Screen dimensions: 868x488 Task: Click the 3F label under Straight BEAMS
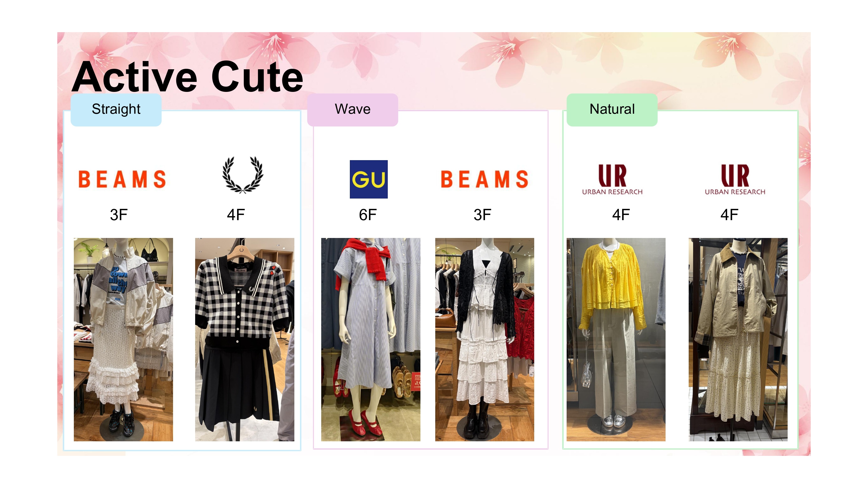tap(119, 215)
